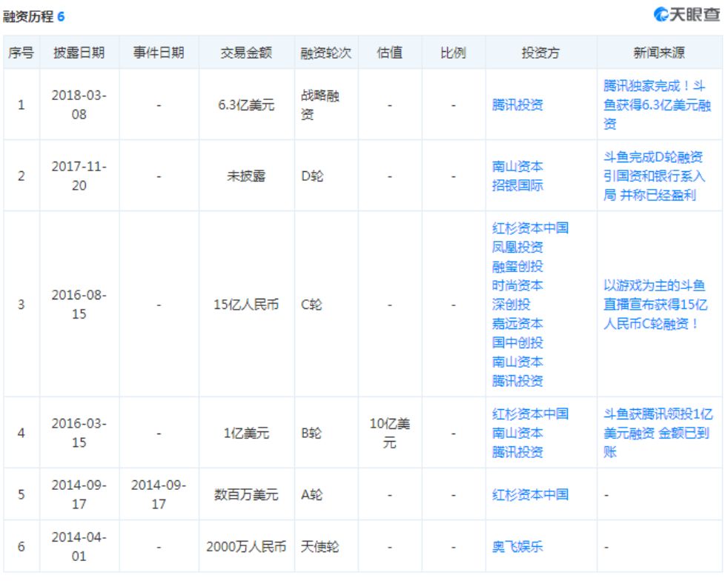Select the amount cell 15亿人民币

(x=246, y=305)
